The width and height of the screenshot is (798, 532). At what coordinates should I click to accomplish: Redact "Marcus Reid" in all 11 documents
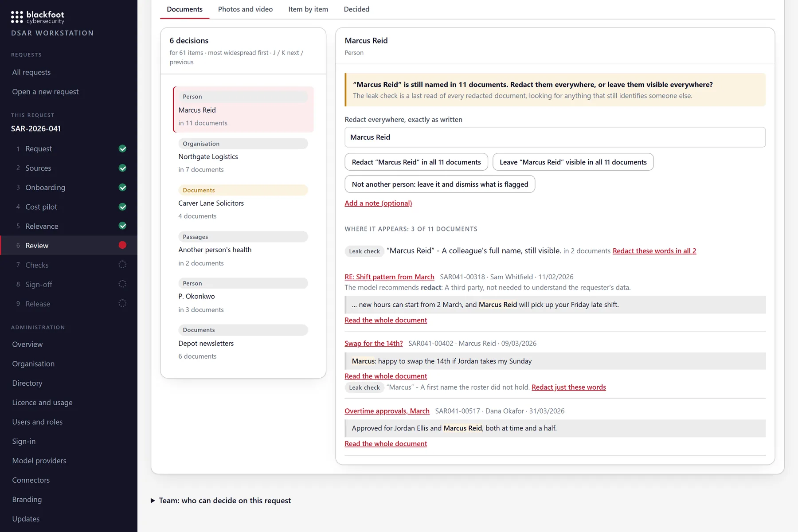[416, 162]
